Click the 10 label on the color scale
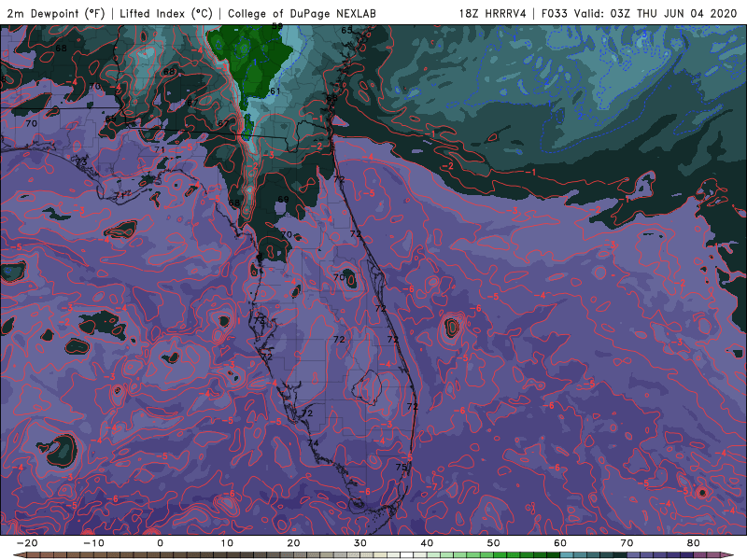 point(227,543)
